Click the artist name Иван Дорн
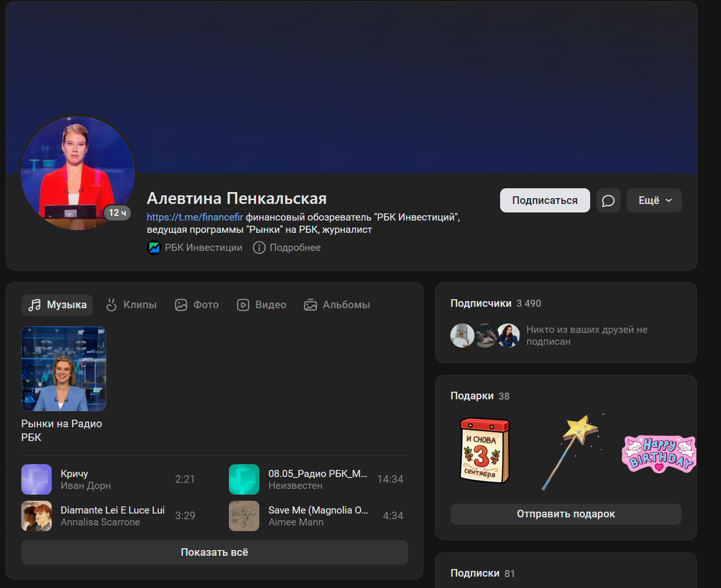This screenshot has width=721, height=588. (86, 486)
